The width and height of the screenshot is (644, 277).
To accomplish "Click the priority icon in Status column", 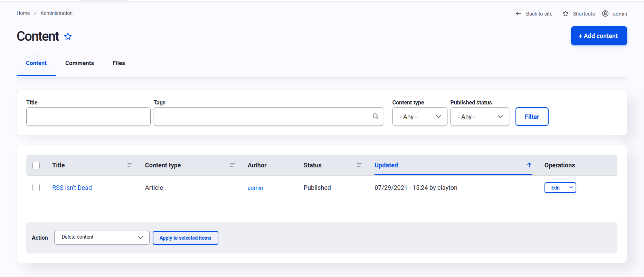I will (x=359, y=165).
